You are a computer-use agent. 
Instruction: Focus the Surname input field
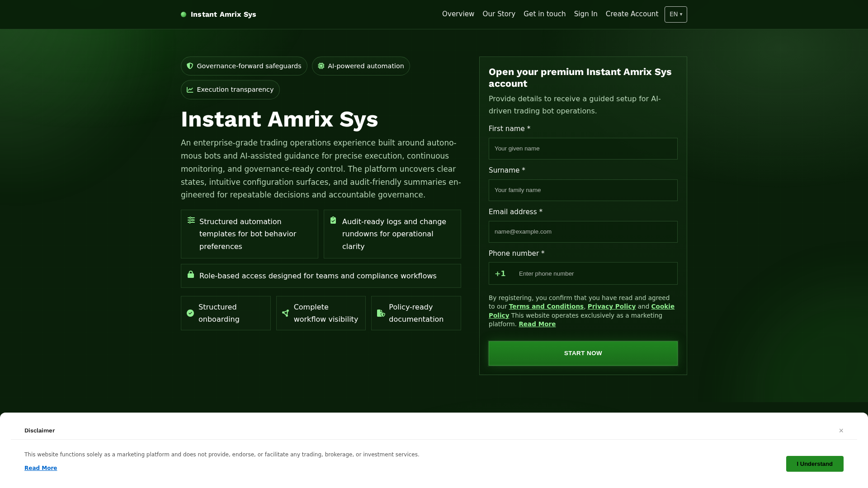click(x=583, y=190)
